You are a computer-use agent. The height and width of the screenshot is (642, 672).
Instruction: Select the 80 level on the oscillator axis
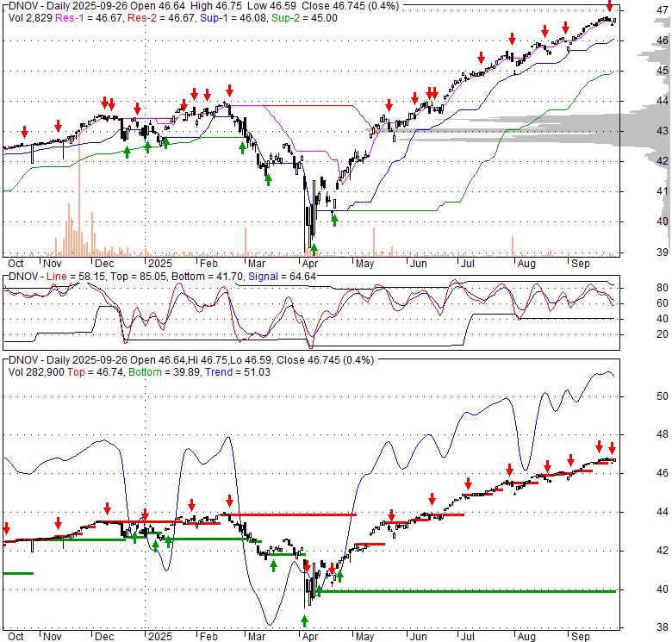pyautogui.click(x=663, y=288)
